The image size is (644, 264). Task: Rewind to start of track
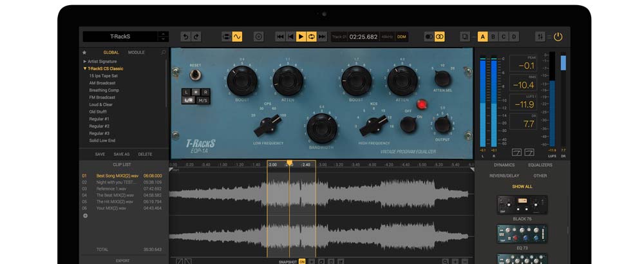290,37
